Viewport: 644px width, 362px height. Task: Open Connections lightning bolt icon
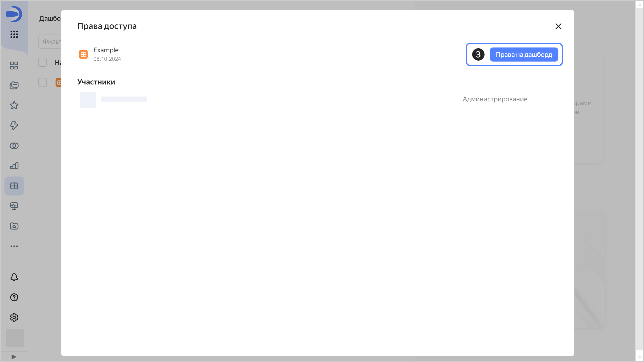[x=14, y=125]
